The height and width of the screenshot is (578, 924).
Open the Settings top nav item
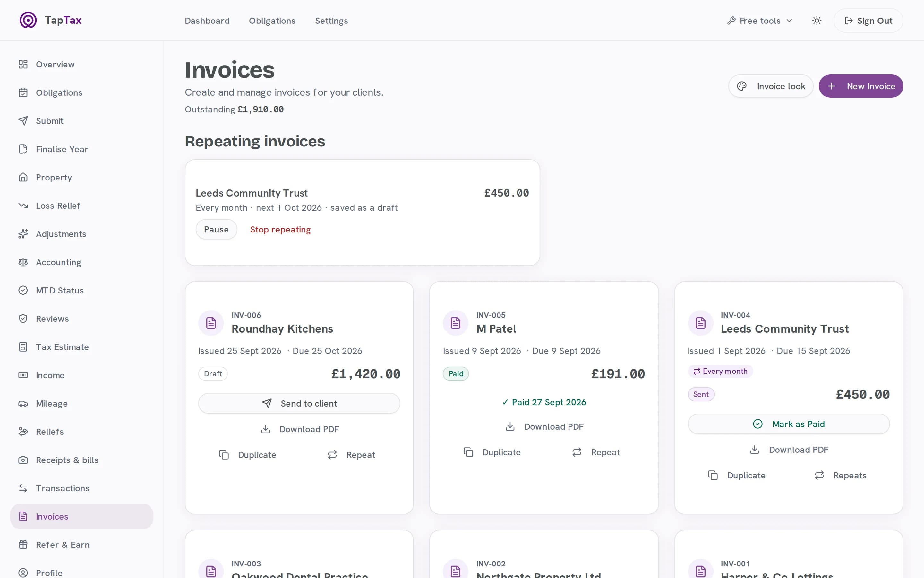[331, 21]
